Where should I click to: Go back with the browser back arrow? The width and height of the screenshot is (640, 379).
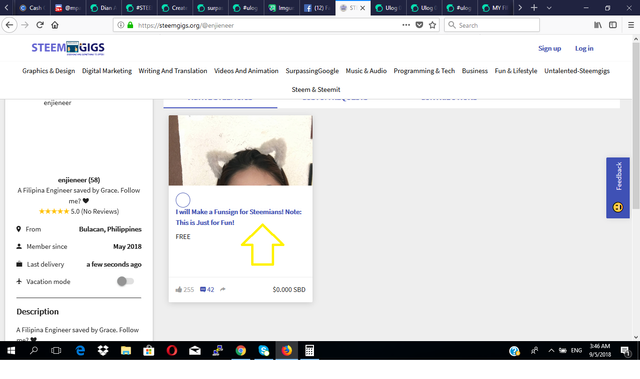tap(9, 25)
